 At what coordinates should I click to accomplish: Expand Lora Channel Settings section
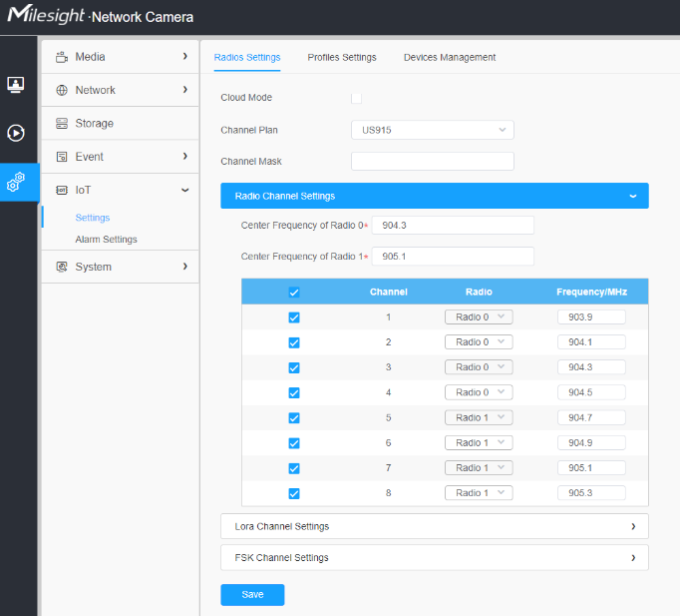435,526
